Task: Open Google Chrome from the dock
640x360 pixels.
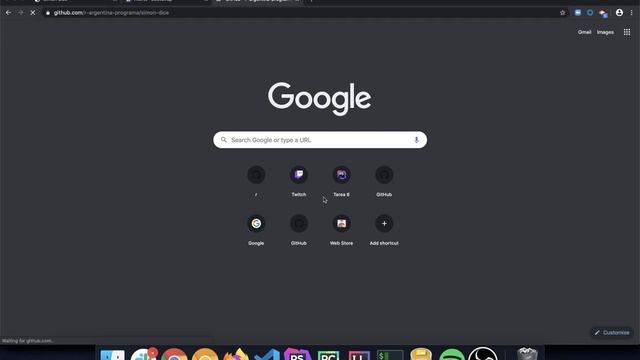Action: click(174, 354)
